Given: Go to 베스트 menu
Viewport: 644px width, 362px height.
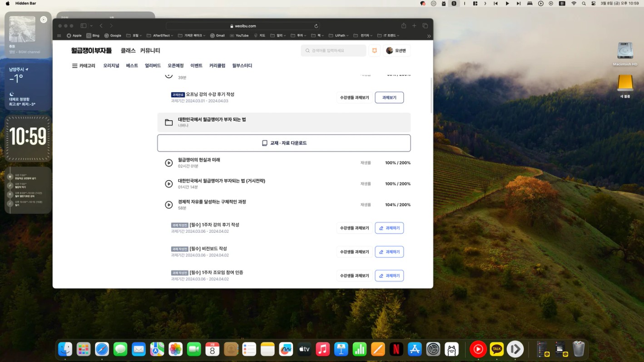Looking at the screenshot, I should [x=132, y=66].
